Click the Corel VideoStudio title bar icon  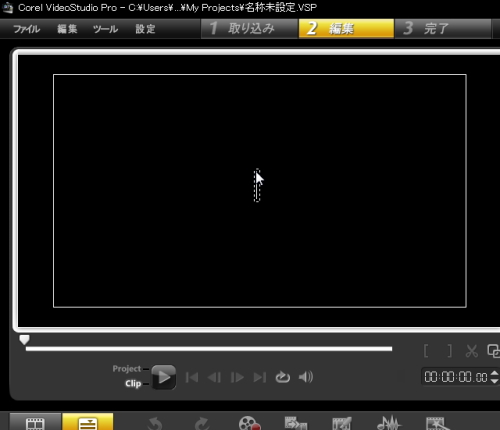click(x=7, y=7)
